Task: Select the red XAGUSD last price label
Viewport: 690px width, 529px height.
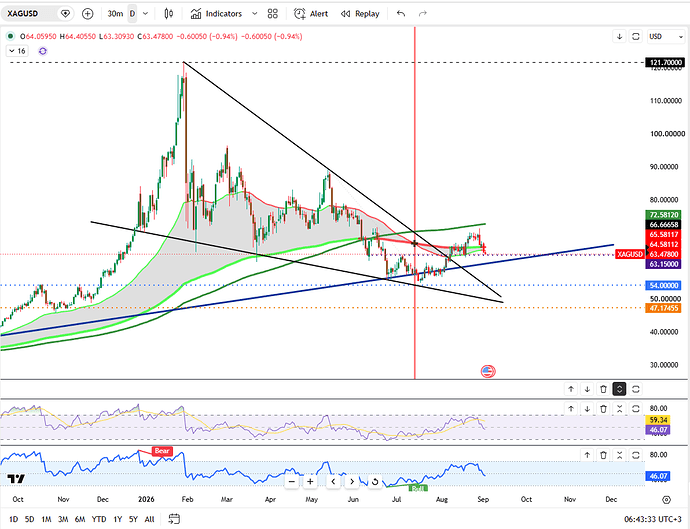Action: click(x=630, y=254)
